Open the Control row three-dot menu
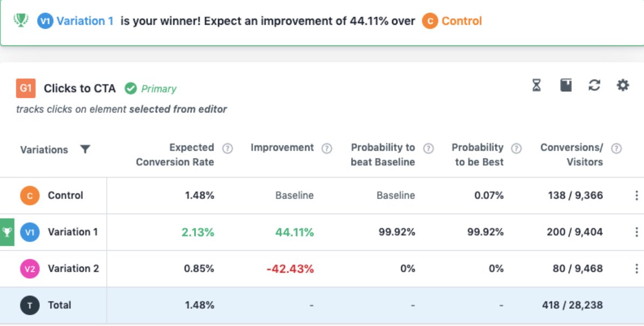Image resolution: width=644 pixels, height=326 pixels. (x=636, y=195)
